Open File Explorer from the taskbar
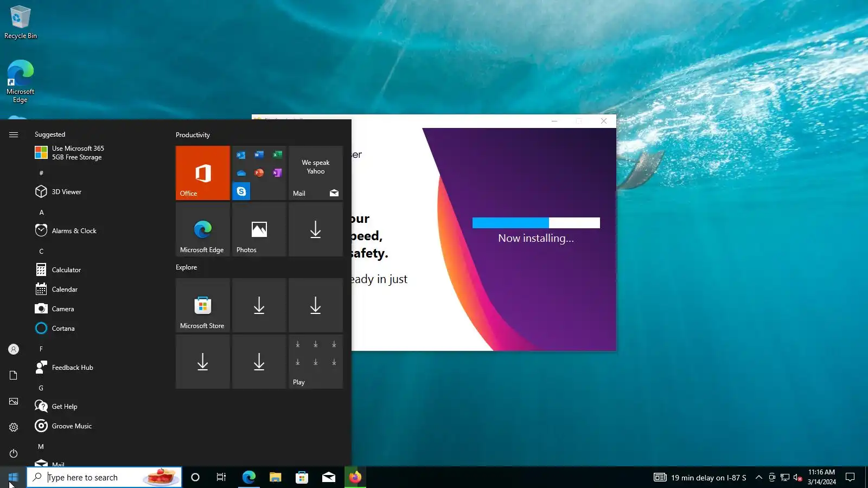868x488 pixels. coord(275,477)
